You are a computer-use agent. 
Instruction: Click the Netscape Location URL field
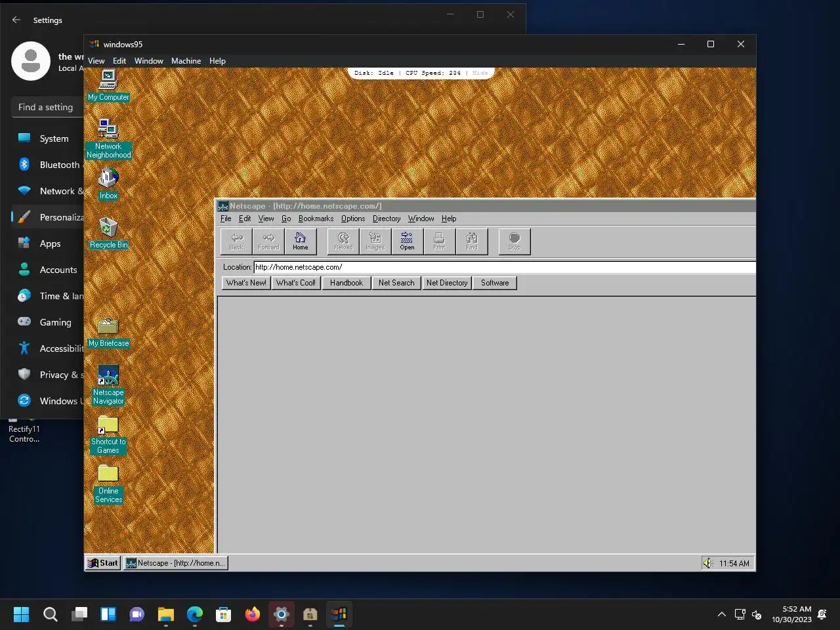click(504, 267)
